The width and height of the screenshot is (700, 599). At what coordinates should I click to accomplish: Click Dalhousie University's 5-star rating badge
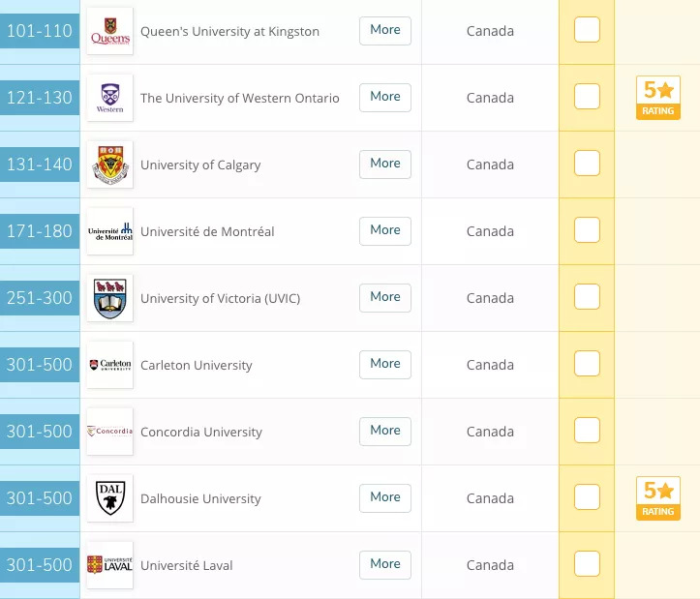(657, 498)
